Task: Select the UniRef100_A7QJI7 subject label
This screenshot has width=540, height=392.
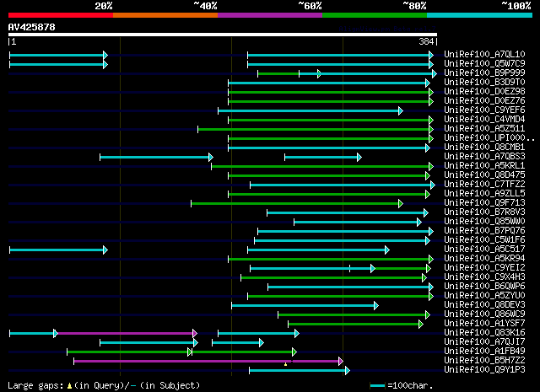Action: [x=484, y=341]
